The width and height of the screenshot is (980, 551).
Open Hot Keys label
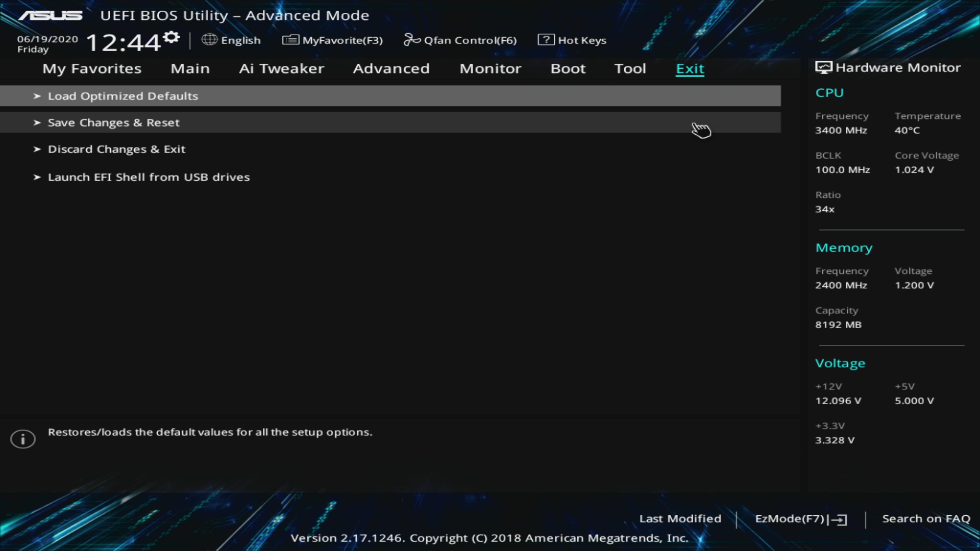coord(582,40)
